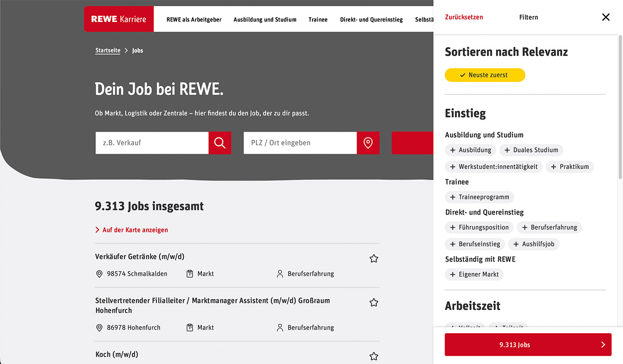Open the Koch (m/w/d) job listing
623x364 pixels.
(117, 354)
